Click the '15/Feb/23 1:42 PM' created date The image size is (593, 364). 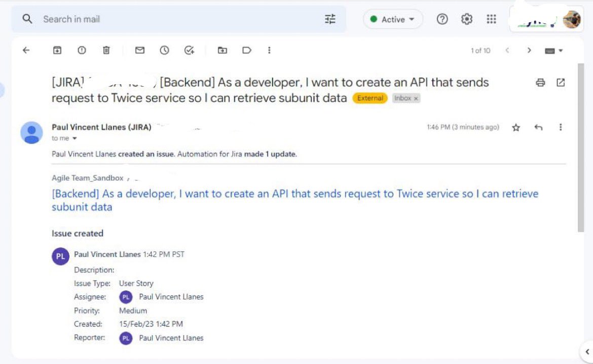pyautogui.click(x=151, y=324)
